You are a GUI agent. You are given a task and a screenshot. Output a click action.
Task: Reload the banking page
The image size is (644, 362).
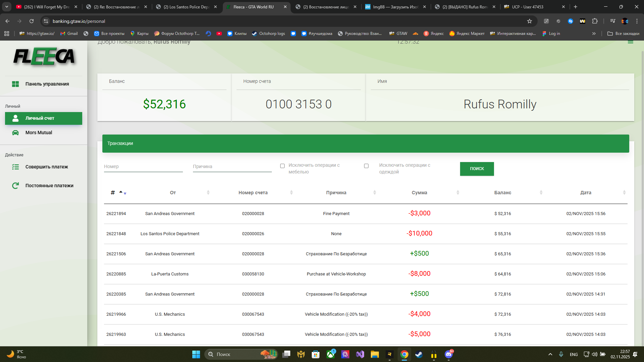(32, 21)
